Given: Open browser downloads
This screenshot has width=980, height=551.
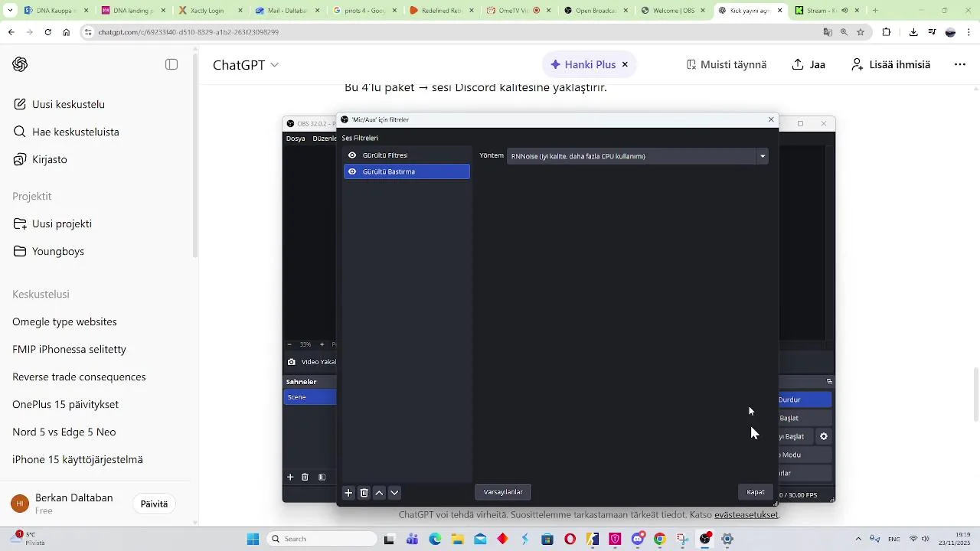Looking at the screenshot, I should [913, 32].
